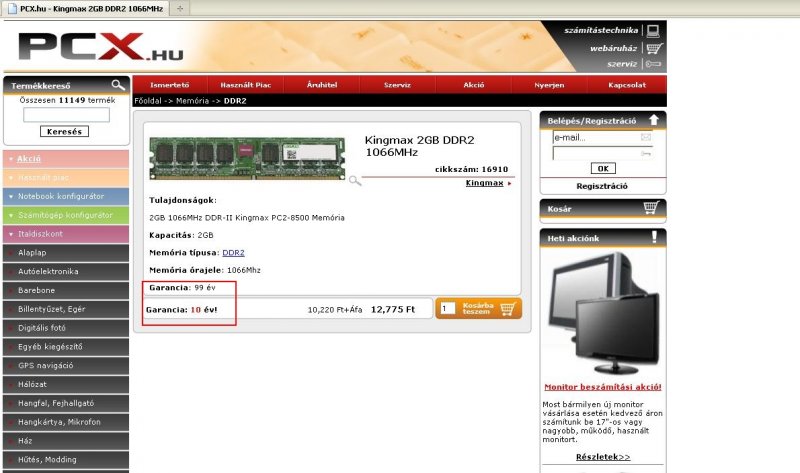This screenshot has height=473, width=800.
Task: Open the Ismertető menu item
Action: tap(170, 85)
